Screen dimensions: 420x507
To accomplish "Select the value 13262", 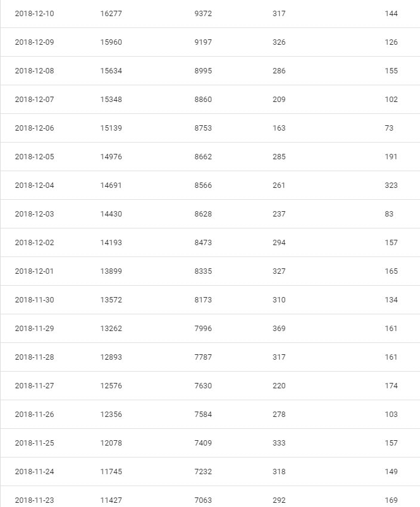I will click(111, 329).
